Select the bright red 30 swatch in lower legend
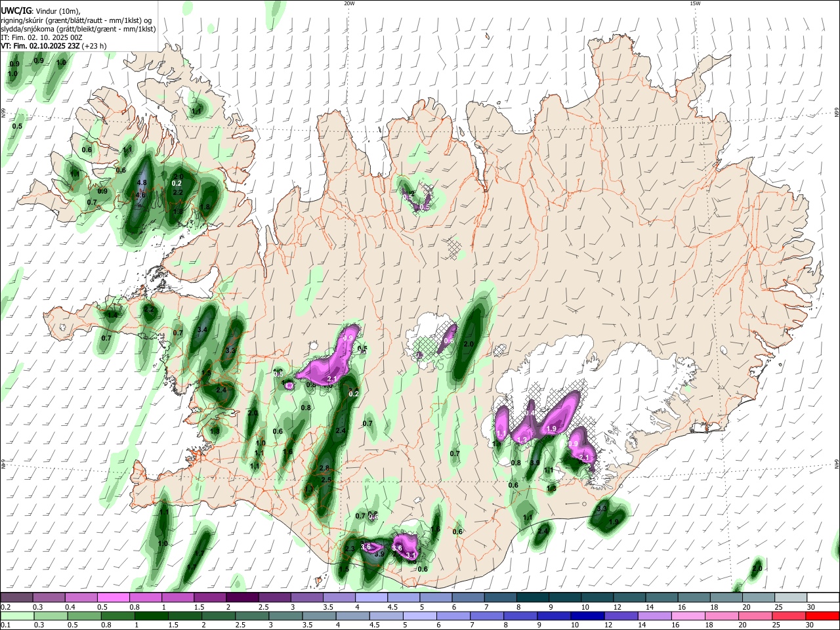Image resolution: width=840 pixels, height=630 pixels. [823, 616]
